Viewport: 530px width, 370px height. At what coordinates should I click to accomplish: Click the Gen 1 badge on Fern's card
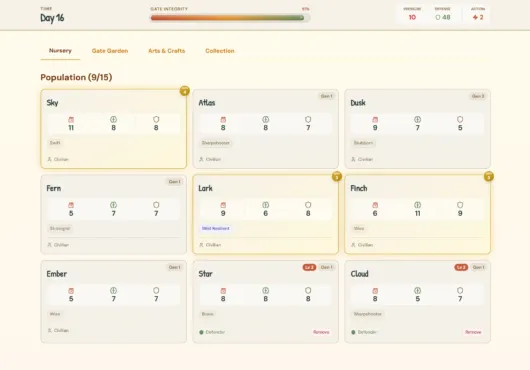(x=174, y=182)
